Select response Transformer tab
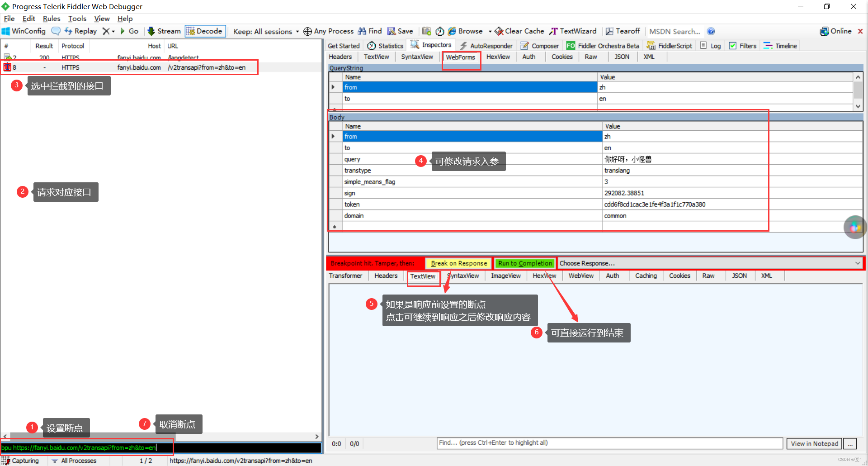This screenshot has width=868, height=466. pyautogui.click(x=345, y=276)
